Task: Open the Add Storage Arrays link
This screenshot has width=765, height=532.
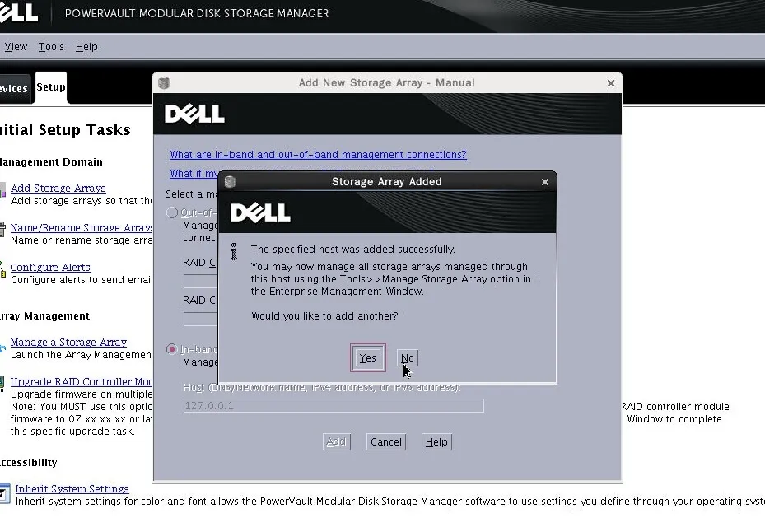Action: 58,188
